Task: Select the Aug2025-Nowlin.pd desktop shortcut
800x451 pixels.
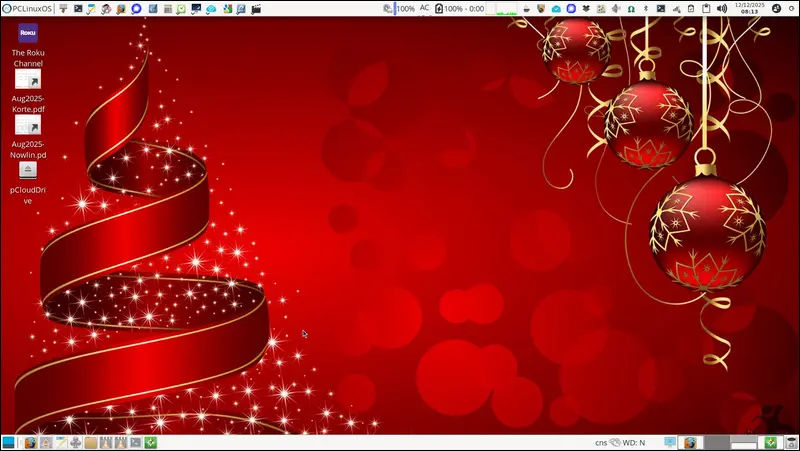Action: (x=28, y=137)
